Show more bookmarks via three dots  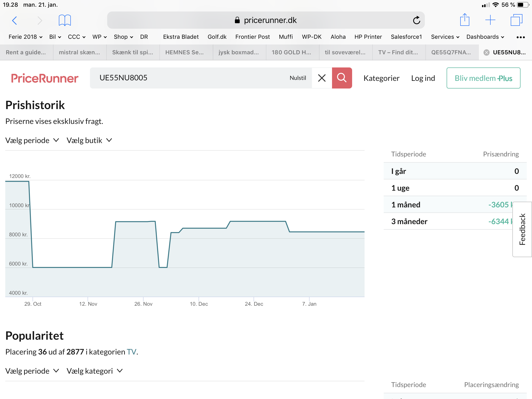(521, 37)
